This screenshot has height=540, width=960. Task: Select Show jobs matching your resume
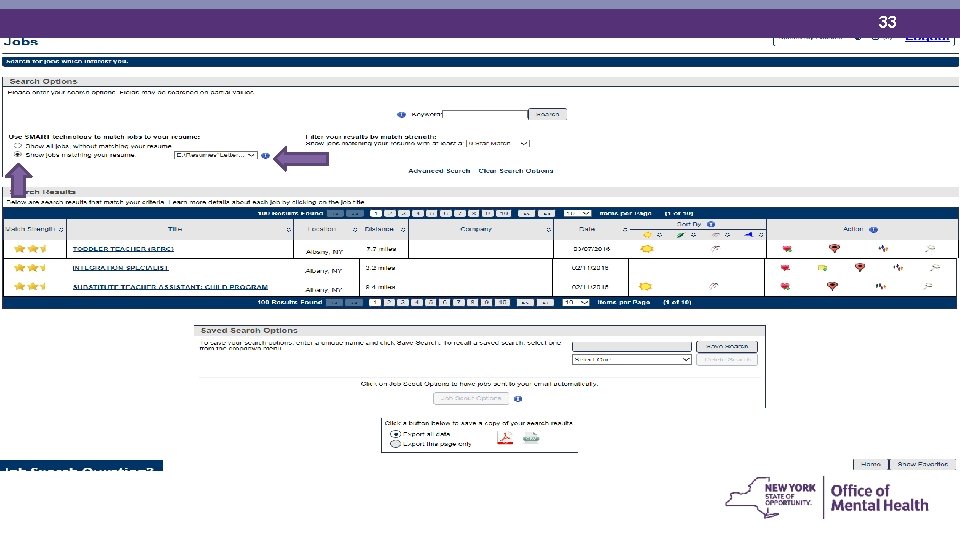pos(18,155)
